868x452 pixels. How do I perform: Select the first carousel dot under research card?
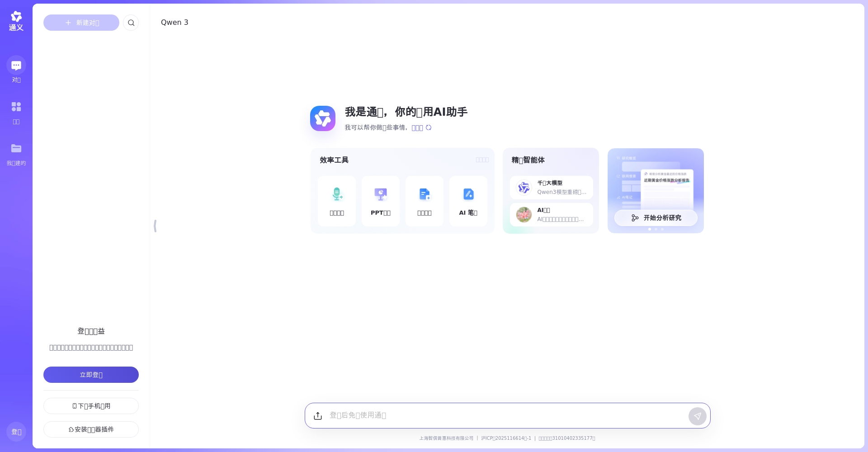click(650, 229)
